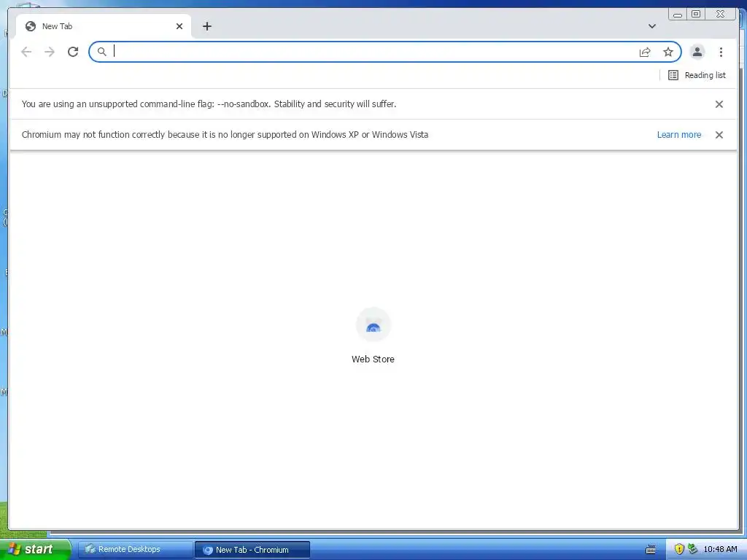Select the New Tab tab
Image resolution: width=747 pixels, height=560 pixels.
click(104, 26)
